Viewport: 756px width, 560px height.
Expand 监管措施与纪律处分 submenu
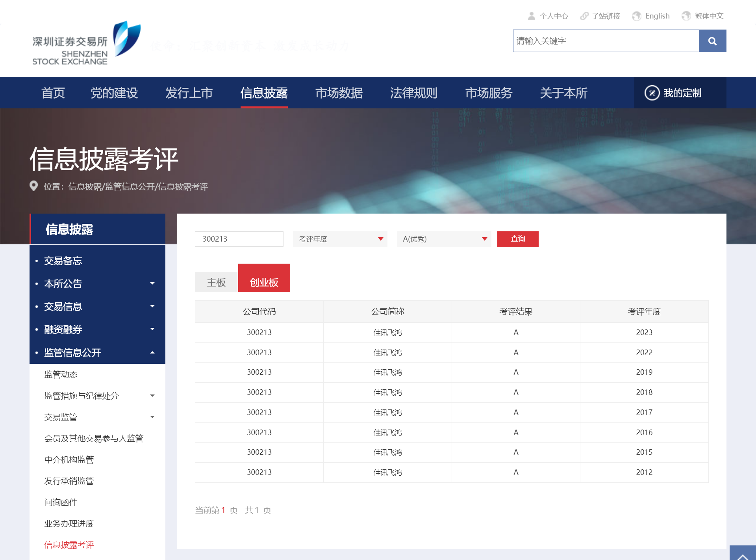click(152, 396)
